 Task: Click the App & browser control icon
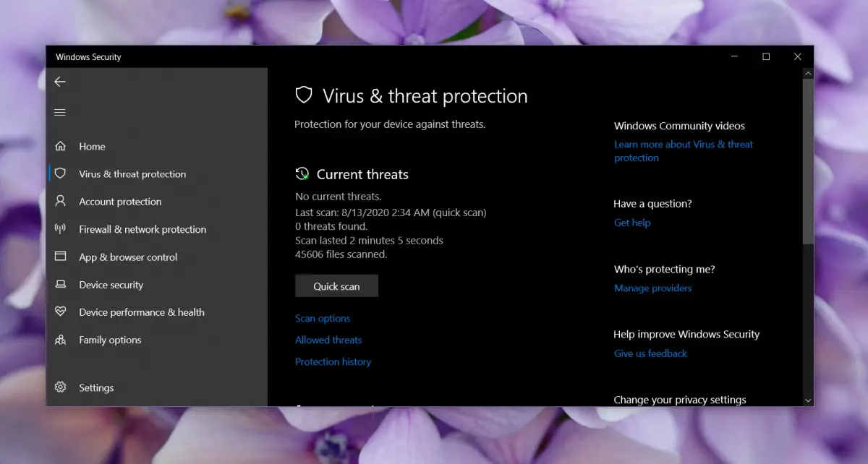61,257
